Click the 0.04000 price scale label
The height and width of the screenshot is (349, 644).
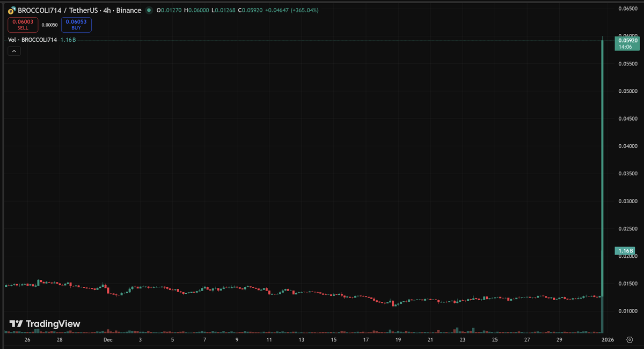627,146
